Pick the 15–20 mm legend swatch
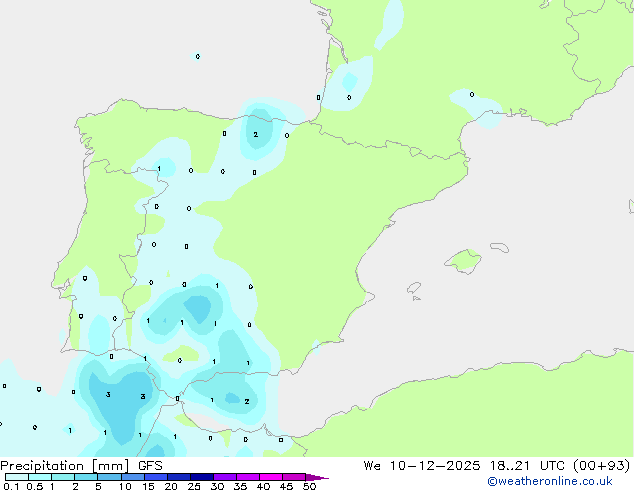Screen dimensions: 634x490 (x=156, y=477)
